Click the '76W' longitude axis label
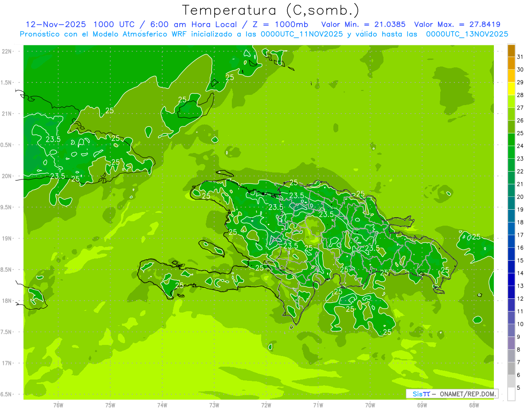This screenshot has width=532, height=411. 58,405
